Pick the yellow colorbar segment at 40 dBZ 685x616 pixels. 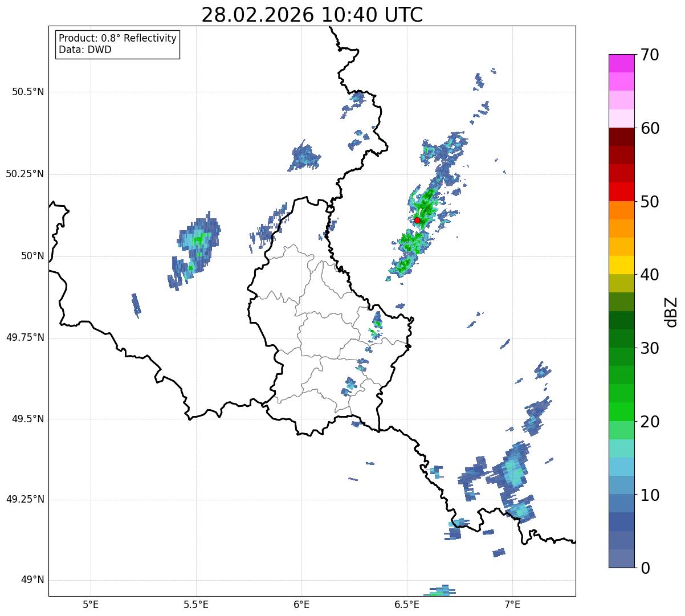point(621,265)
